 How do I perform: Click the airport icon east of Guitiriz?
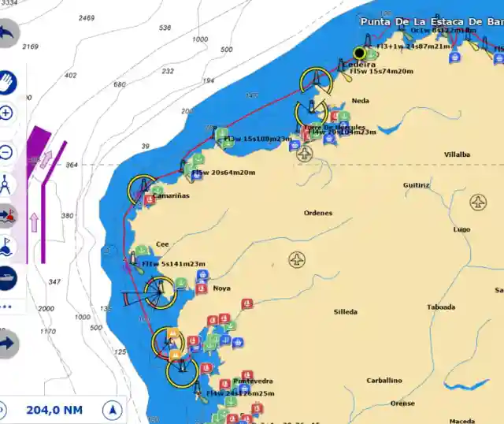[x=477, y=202]
